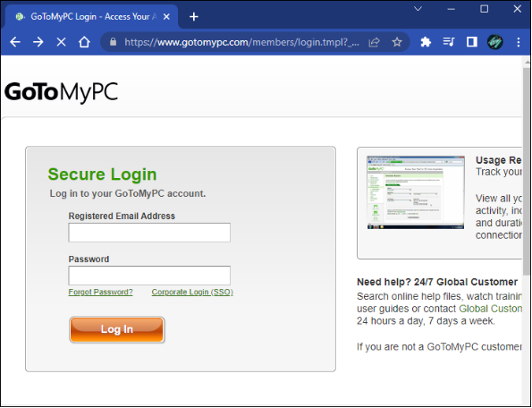Close the GoToMyPC Login tab
Image resolution: width=532 pixels, height=408 pixels.
coord(166,17)
